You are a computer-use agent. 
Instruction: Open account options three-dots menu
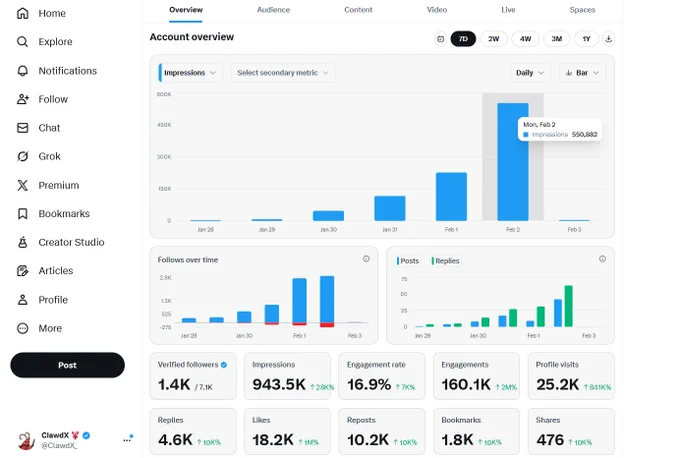(128, 439)
